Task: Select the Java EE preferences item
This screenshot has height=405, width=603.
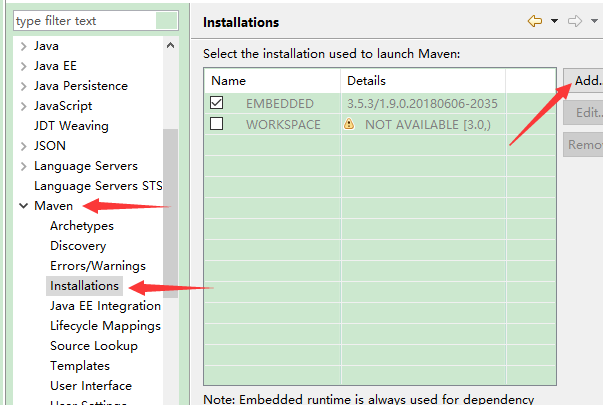Action: click(x=55, y=66)
